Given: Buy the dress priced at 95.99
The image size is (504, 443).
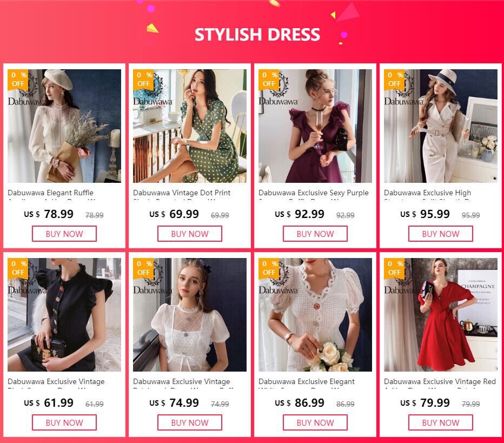Looking at the screenshot, I should (441, 234).
